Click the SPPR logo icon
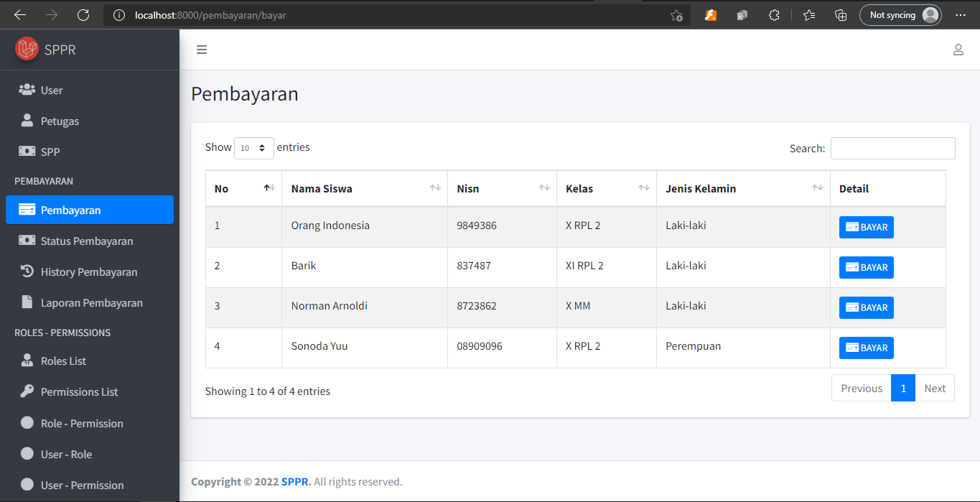 (27, 49)
